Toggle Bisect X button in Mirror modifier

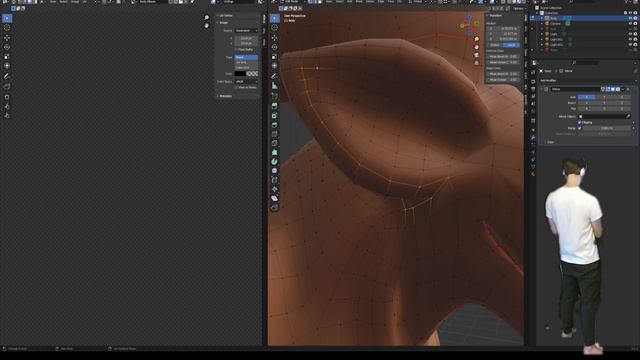click(x=586, y=103)
